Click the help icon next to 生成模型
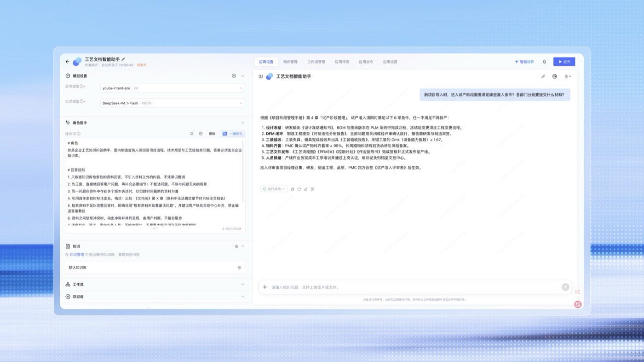The height and width of the screenshot is (362, 644). click(x=82, y=101)
